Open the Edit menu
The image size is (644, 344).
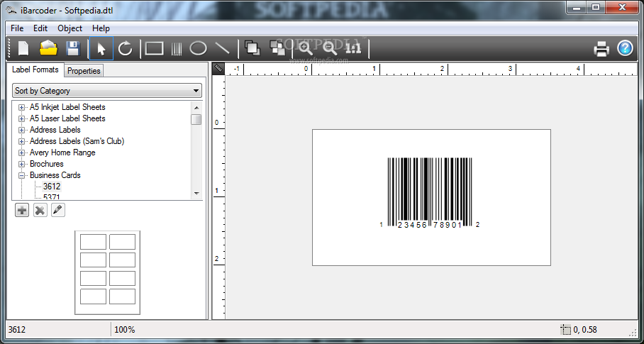(x=40, y=28)
